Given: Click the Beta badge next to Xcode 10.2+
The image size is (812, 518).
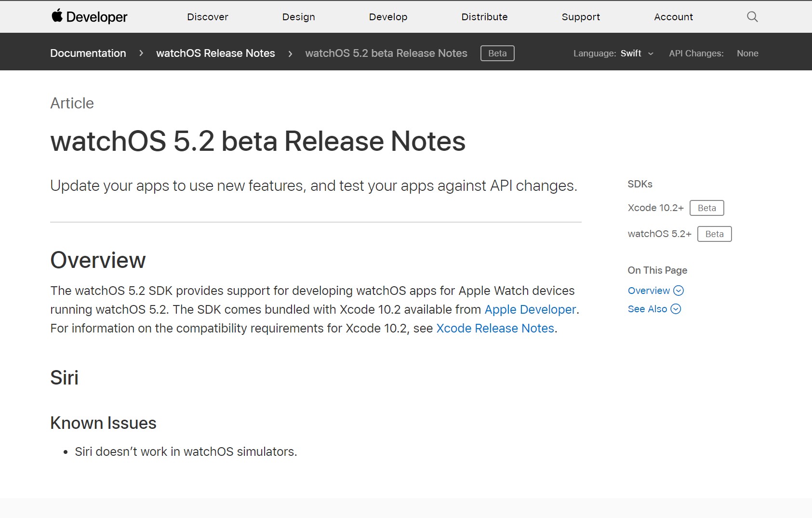Looking at the screenshot, I should pos(707,208).
